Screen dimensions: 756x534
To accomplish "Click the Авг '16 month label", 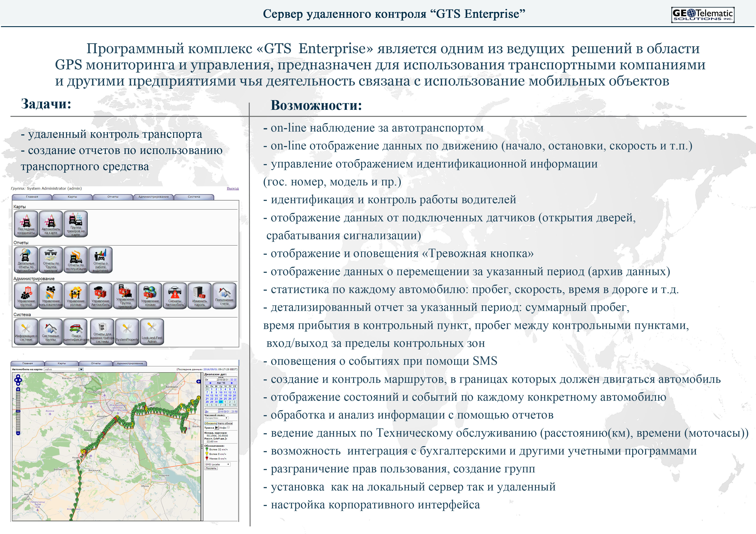I will click(x=221, y=383).
